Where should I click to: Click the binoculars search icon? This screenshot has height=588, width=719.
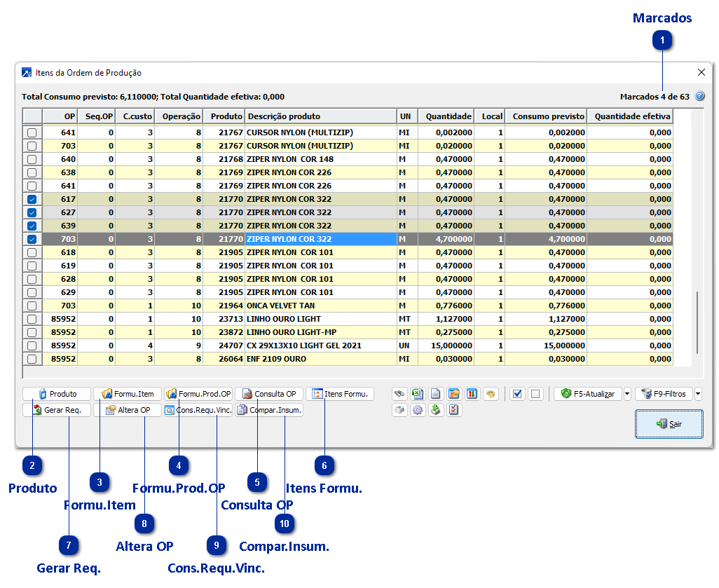(399, 394)
